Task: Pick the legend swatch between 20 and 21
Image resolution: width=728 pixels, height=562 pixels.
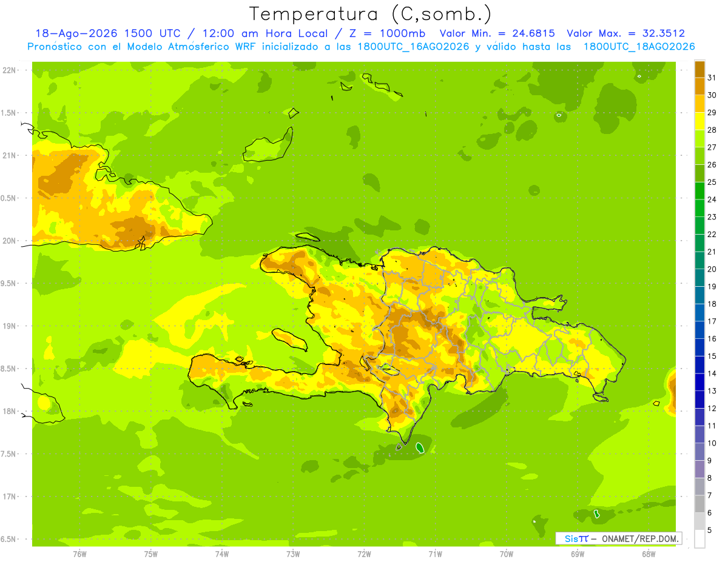Action: click(699, 260)
